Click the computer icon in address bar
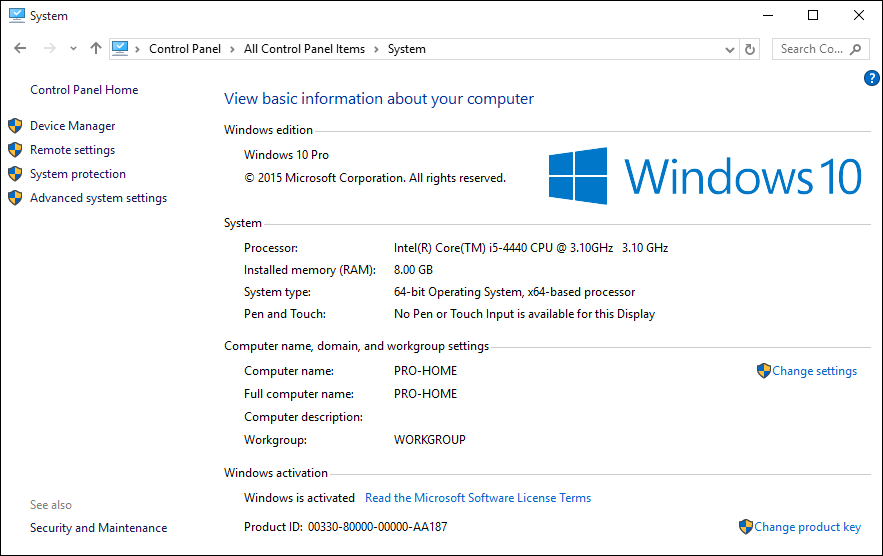Image resolution: width=883 pixels, height=556 pixels. [120, 48]
